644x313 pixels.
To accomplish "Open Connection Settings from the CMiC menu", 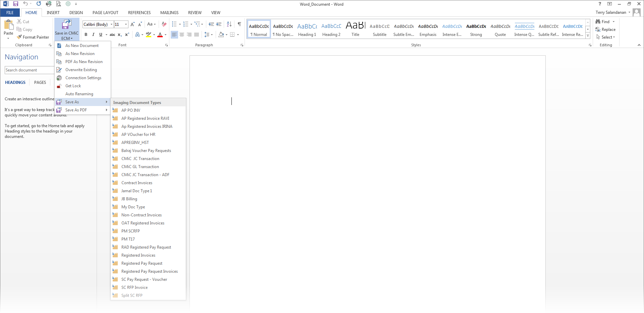I will coord(83,77).
